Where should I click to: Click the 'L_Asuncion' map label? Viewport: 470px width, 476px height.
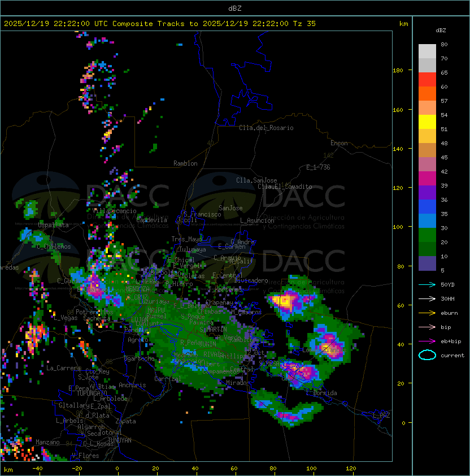coord(257,220)
